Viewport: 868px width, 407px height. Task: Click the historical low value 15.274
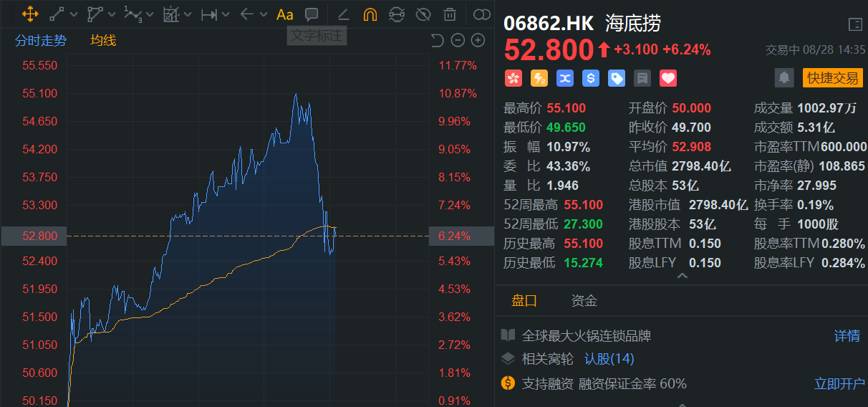coord(583,263)
